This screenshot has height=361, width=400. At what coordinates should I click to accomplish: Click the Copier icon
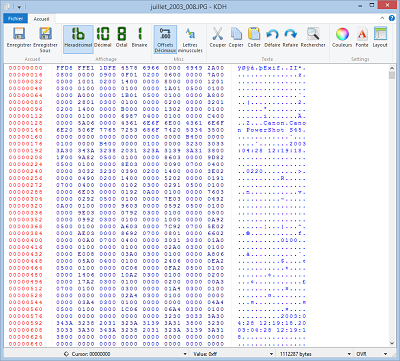[x=236, y=34]
